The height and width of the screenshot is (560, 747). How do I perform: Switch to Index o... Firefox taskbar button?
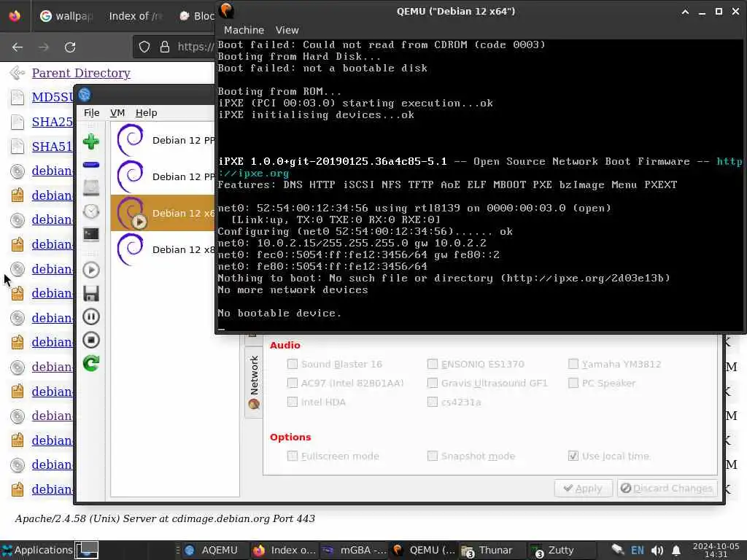click(284, 550)
